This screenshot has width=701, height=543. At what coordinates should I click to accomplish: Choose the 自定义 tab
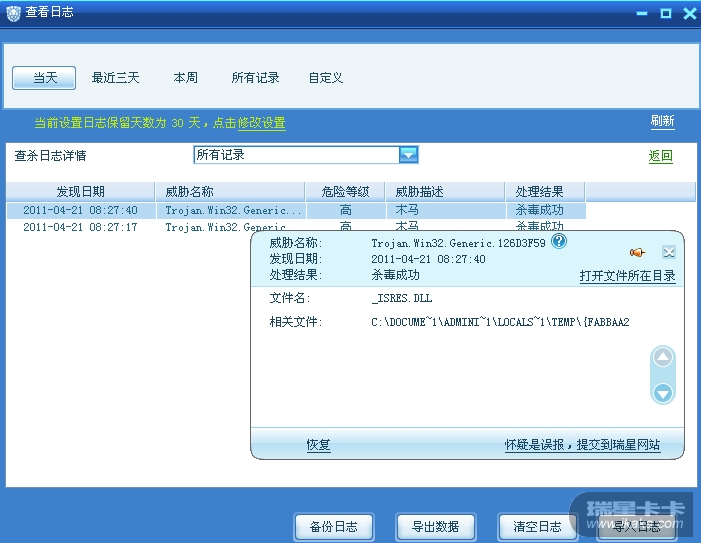coord(326,78)
